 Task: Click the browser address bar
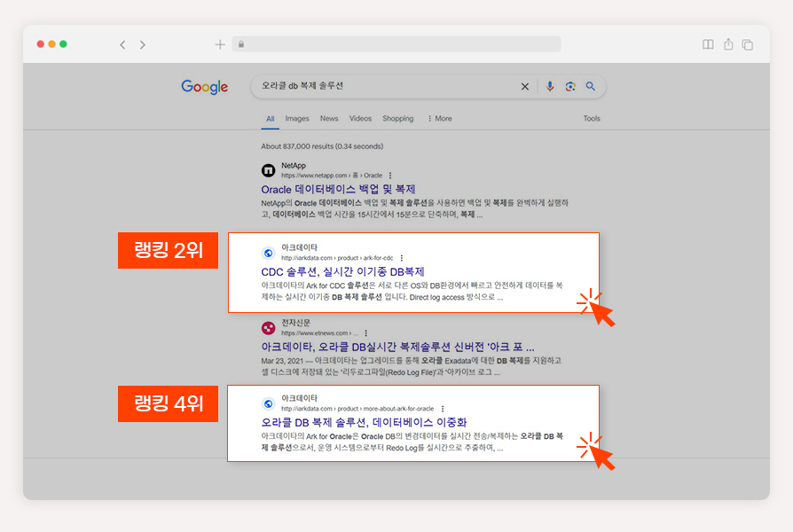[396, 44]
